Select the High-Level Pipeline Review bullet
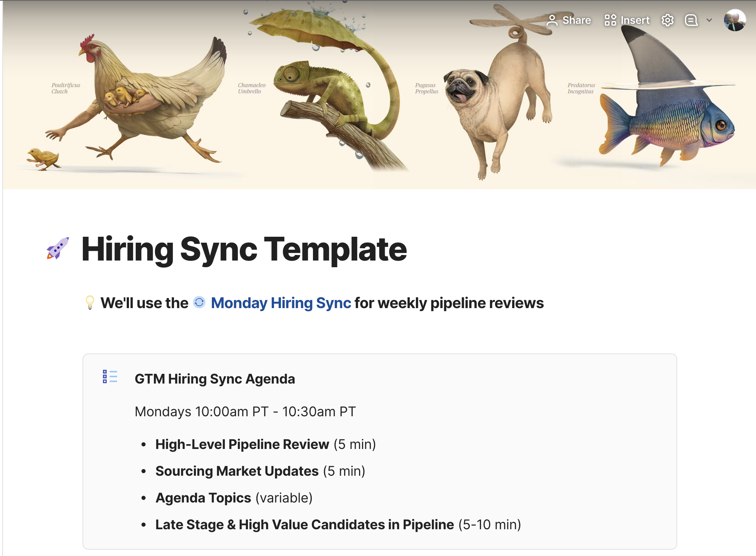Screen dimensions: 756x556 coord(242,444)
